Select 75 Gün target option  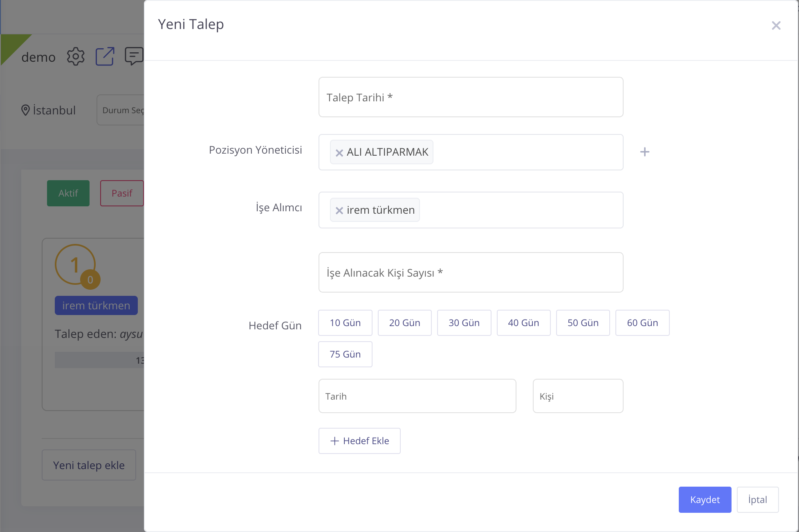[345, 354]
